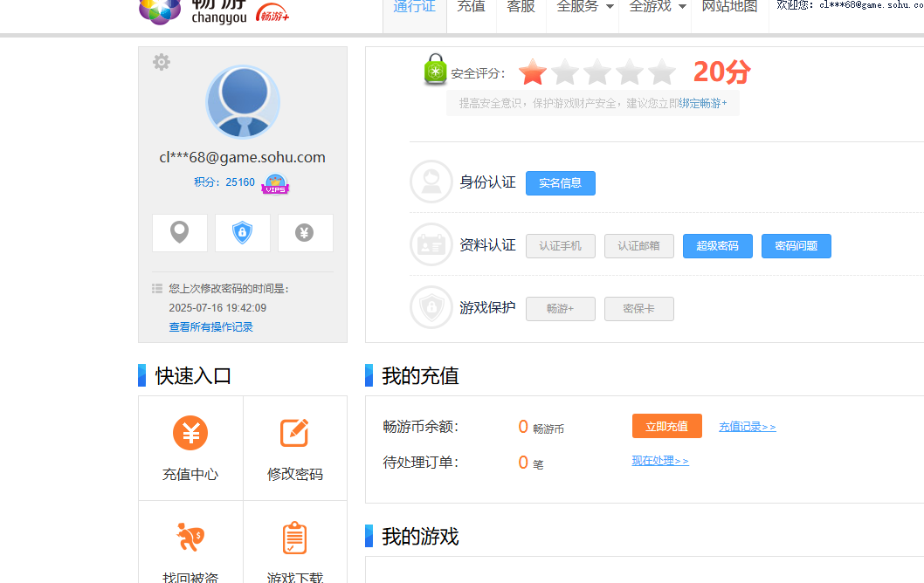Open the 充值记录>> link

click(748, 427)
